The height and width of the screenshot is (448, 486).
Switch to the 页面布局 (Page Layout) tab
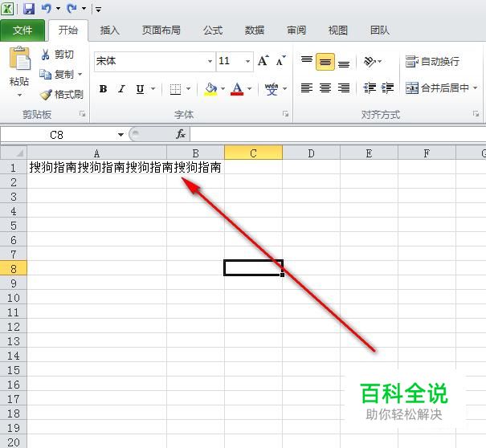[x=161, y=31]
